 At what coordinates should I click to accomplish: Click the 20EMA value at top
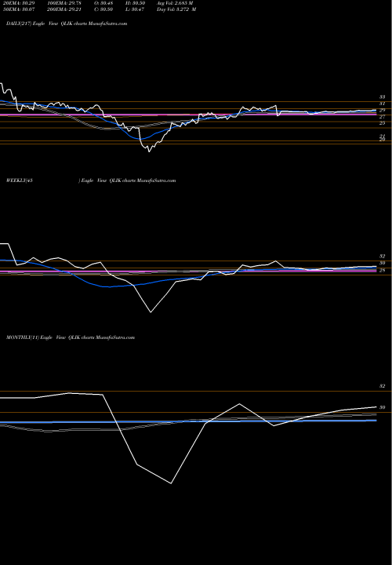click(18, 3)
